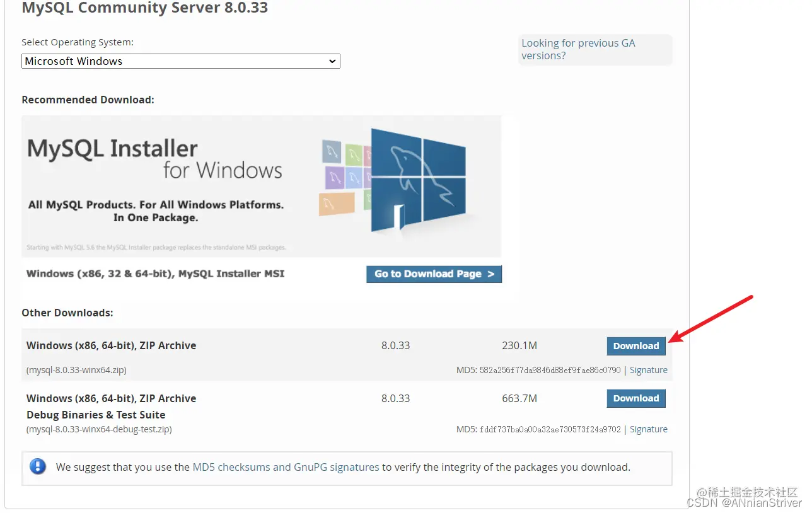The image size is (812, 513).
Task: Open MD5 checksums and GnuPG signatures link
Action: (286, 468)
